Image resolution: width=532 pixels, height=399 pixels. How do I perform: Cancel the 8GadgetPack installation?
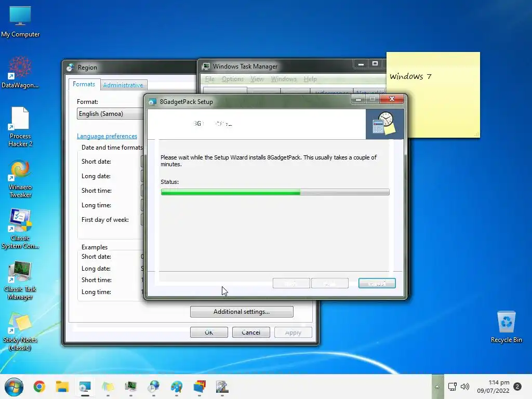377,283
